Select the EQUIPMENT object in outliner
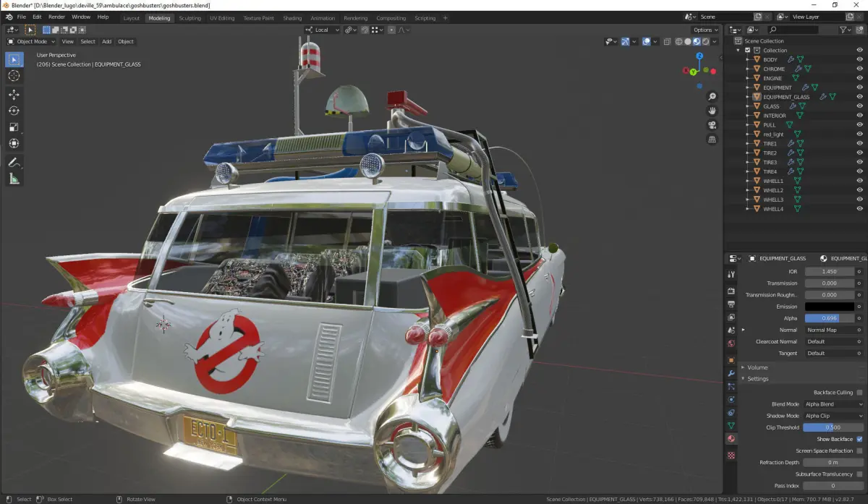 point(778,87)
